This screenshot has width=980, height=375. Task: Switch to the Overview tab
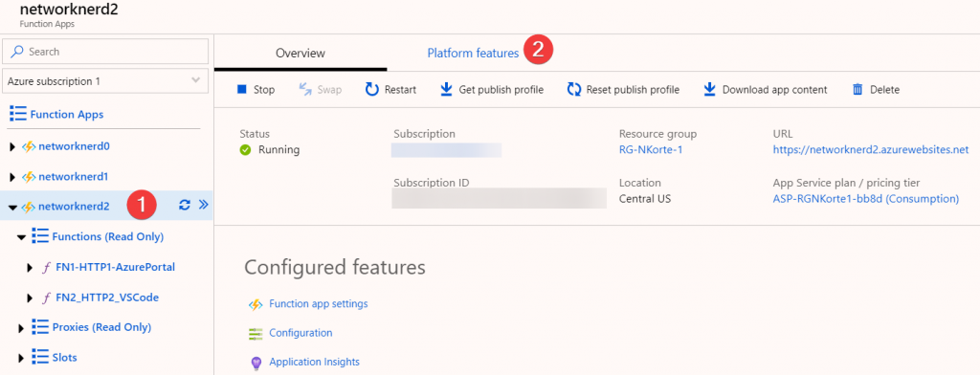[x=300, y=54]
